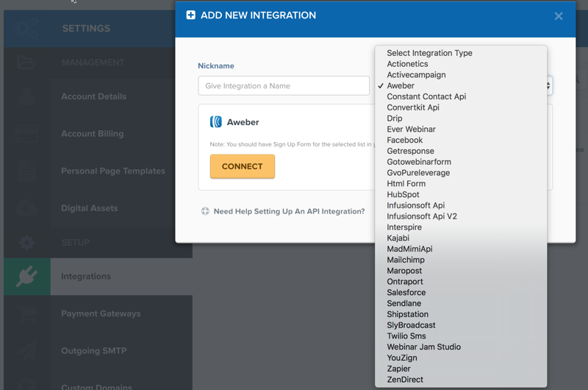Pick Constant Contact Api option
The height and width of the screenshot is (390, 588).
pos(461,96)
